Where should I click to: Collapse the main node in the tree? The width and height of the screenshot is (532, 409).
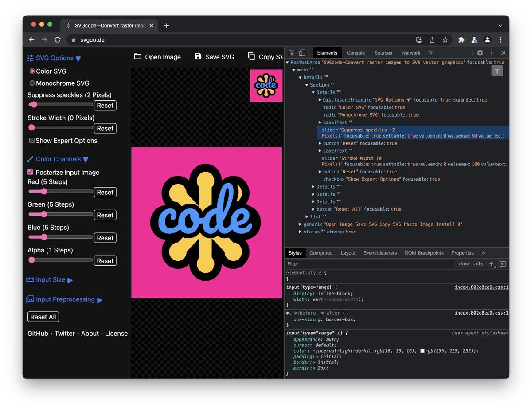pyautogui.click(x=294, y=70)
